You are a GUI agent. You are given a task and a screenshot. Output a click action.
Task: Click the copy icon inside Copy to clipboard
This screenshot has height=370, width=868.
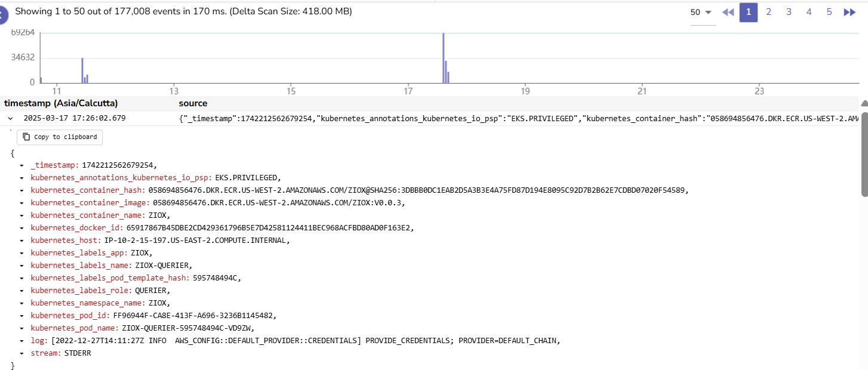(x=26, y=137)
